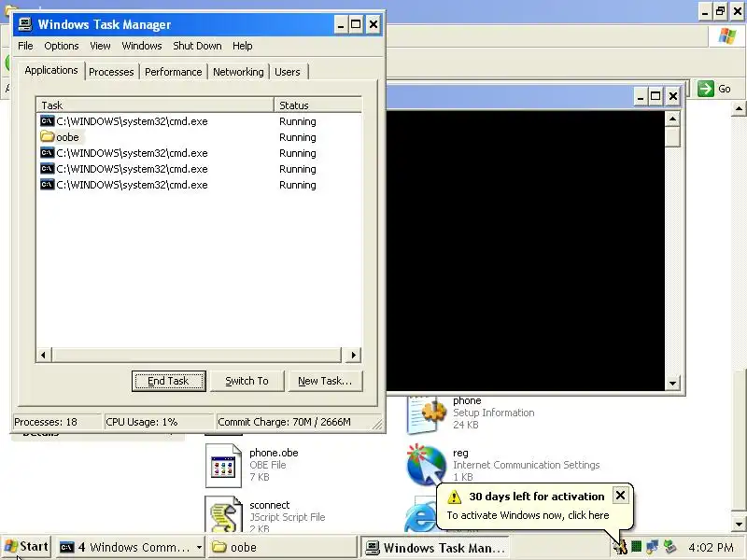This screenshot has width=747, height=560.
Task: Click the Go button in Explorer address bar
Action: pos(714,89)
